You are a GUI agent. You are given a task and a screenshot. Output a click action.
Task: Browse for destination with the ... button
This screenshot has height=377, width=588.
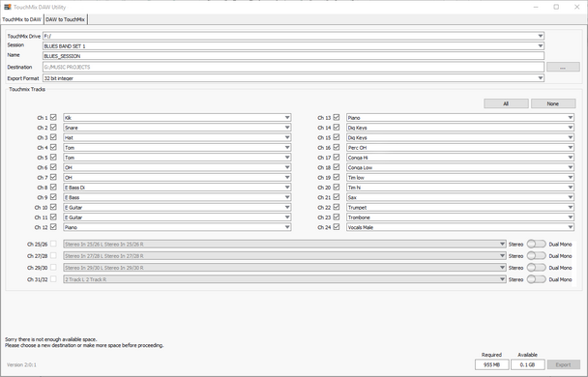pyautogui.click(x=563, y=67)
